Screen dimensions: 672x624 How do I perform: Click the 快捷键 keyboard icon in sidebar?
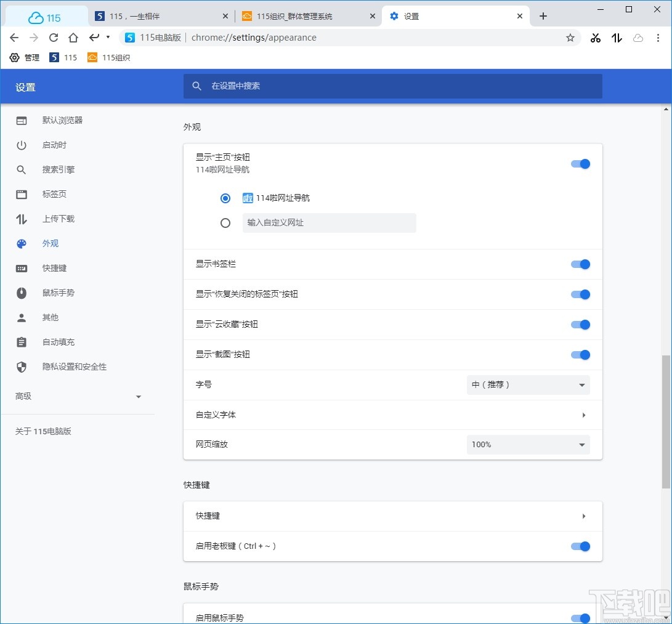(22, 269)
